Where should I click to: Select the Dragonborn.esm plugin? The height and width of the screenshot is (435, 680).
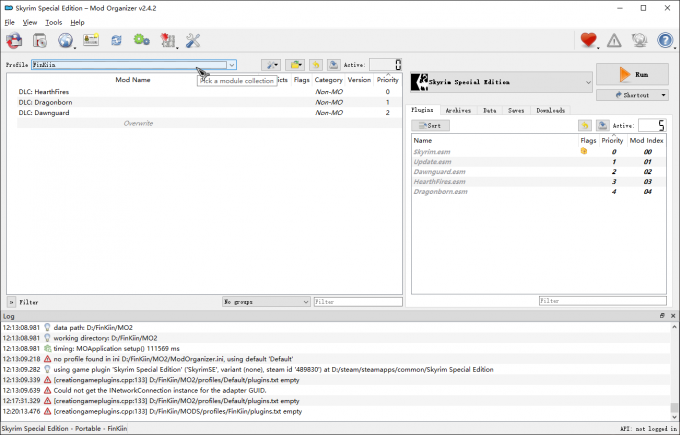coord(539,192)
